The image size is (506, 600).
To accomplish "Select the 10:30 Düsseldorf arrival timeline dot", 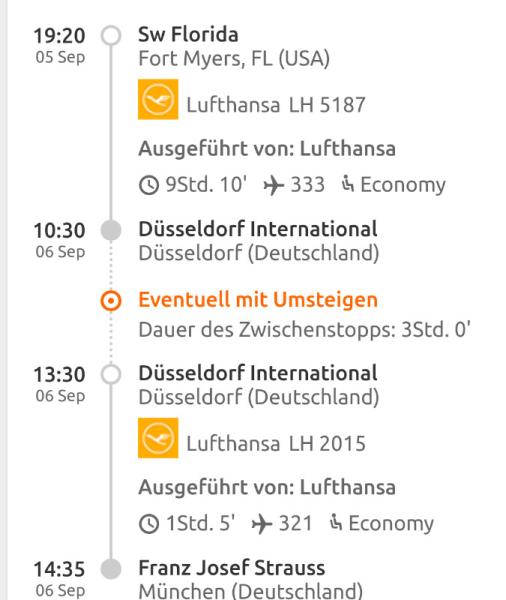I will [x=111, y=230].
